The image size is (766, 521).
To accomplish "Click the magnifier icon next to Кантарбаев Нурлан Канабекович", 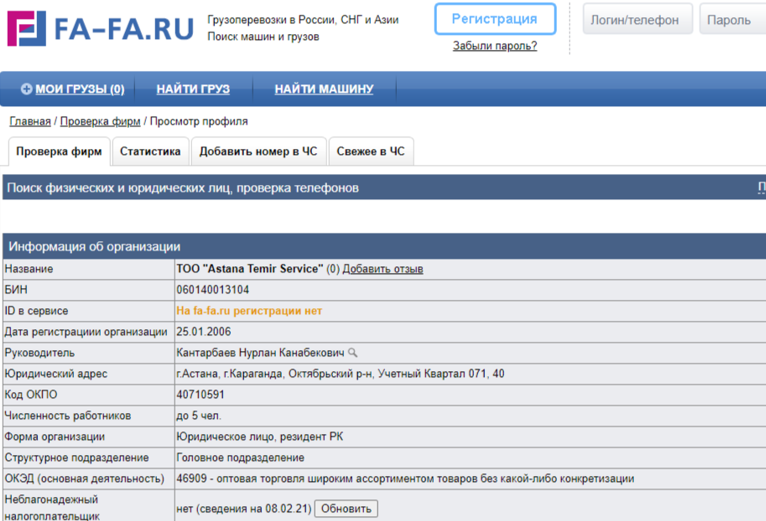I will (352, 353).
